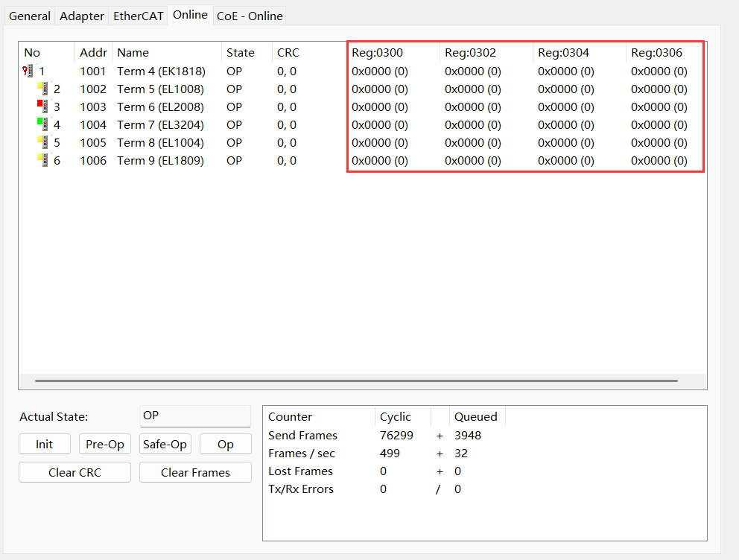
Task: Click address 1003 in the Addr column
Action: pyautogui.click(x=93, y=107)
